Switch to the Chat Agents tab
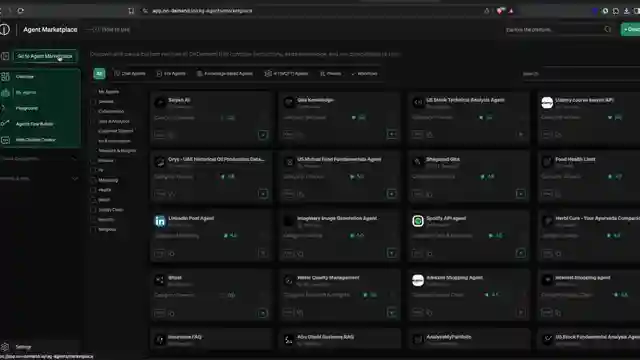640x360 pixels. coord(130,73)
